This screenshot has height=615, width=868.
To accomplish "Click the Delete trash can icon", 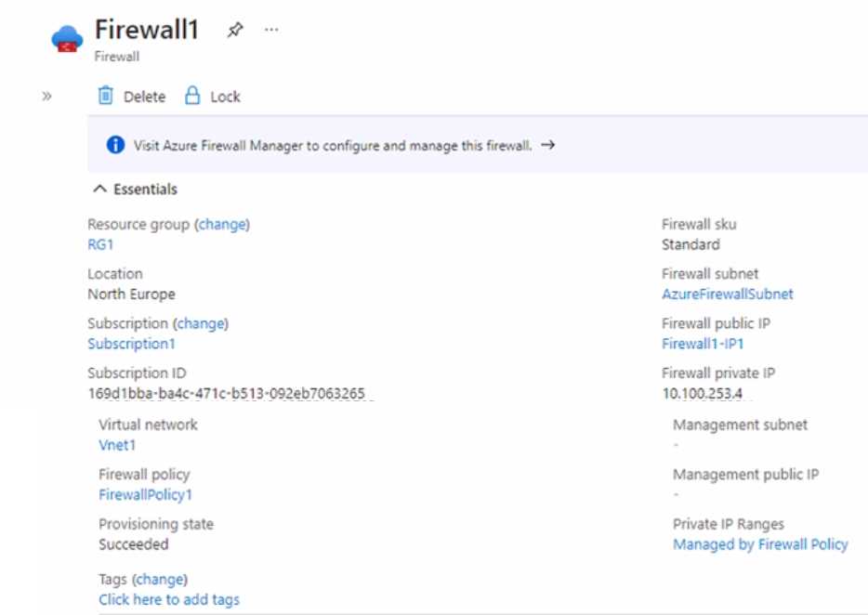I will pos(106,96).
